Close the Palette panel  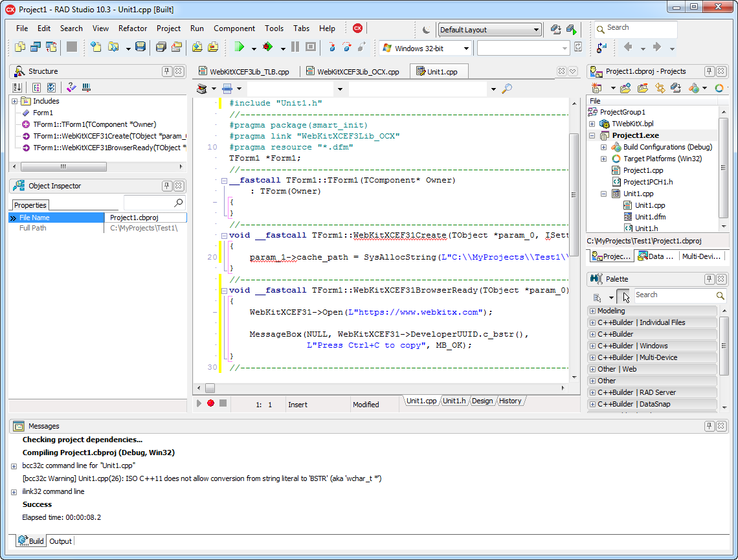(721, 279)
